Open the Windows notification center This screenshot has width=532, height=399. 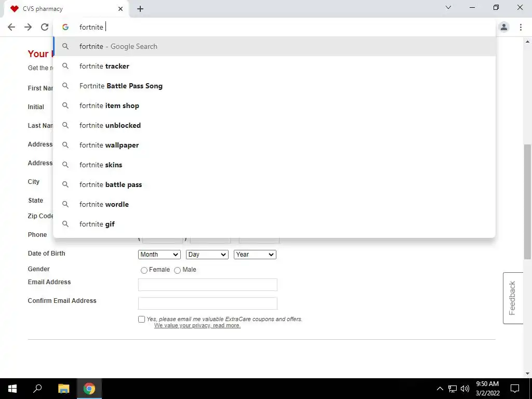tap(515, 389)
